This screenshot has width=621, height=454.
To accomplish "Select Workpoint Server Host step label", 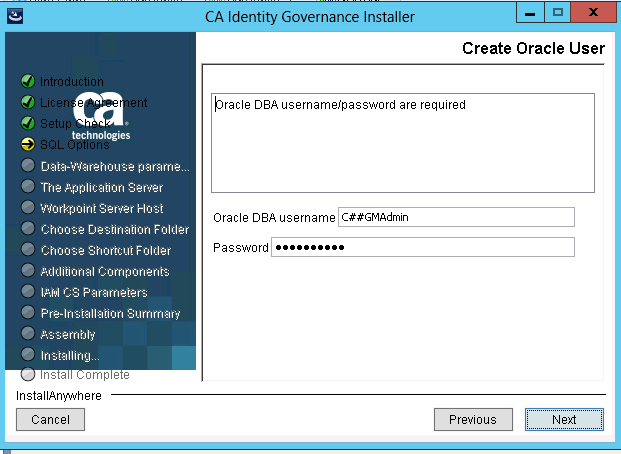I will click(x=102, y=208).
